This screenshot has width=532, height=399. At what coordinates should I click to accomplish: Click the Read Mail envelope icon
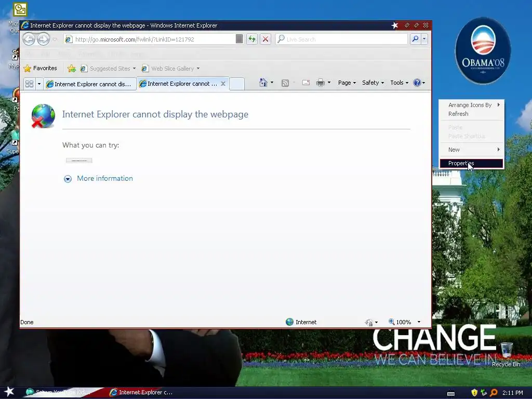tap(305, 83)
